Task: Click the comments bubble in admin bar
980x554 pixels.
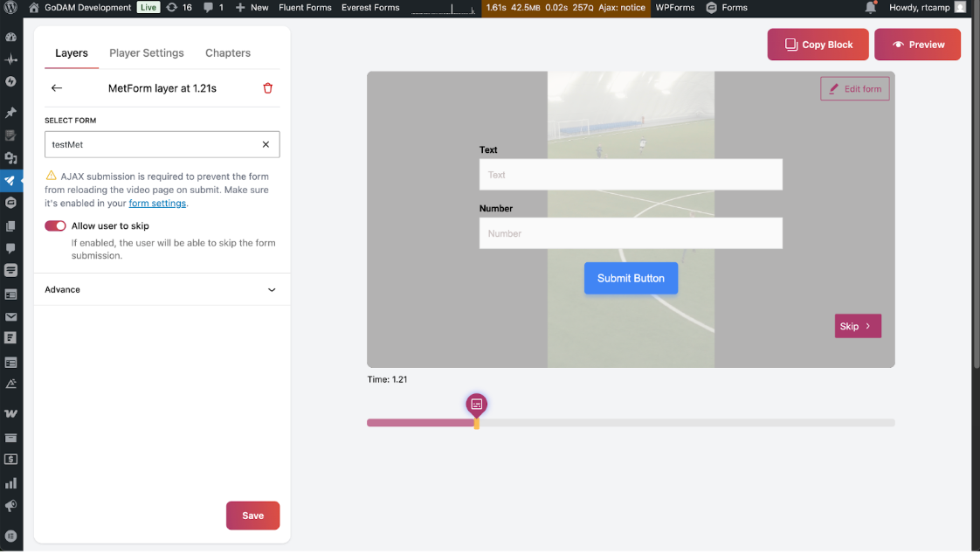Action: 214,8
